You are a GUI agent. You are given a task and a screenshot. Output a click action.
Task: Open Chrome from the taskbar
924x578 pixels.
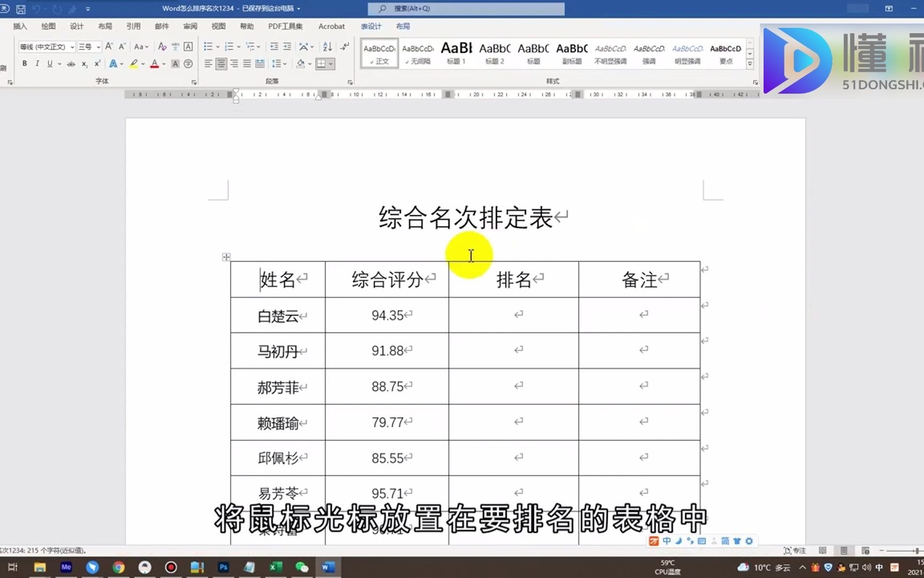point(119,567)
